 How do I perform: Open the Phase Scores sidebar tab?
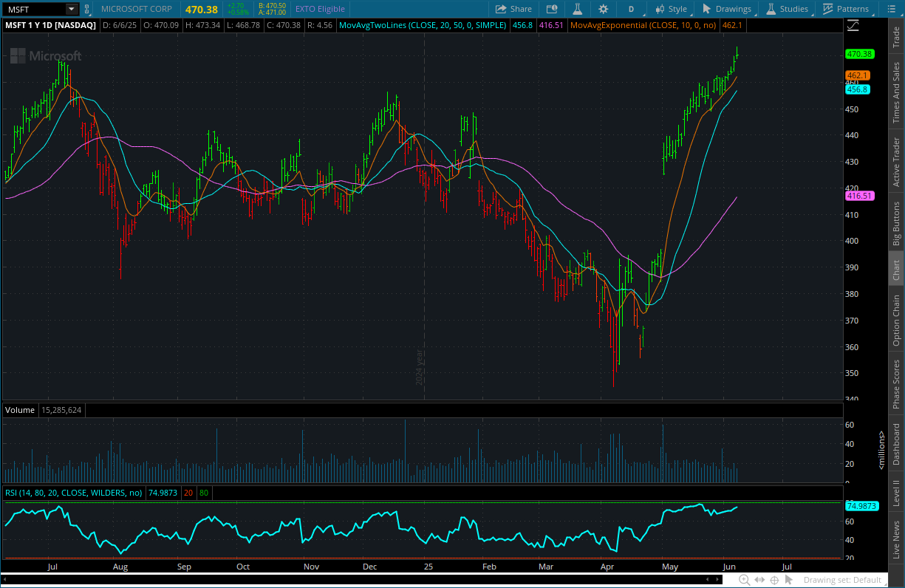coord(896,384)
